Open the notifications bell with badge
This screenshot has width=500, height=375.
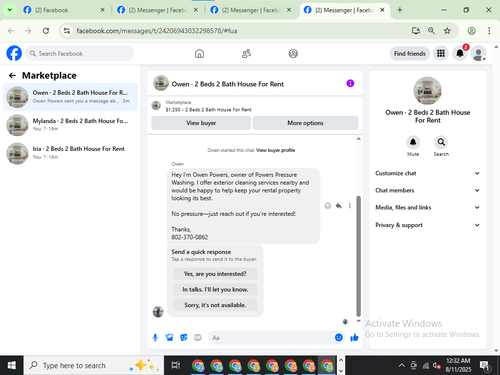coord(460,53)
